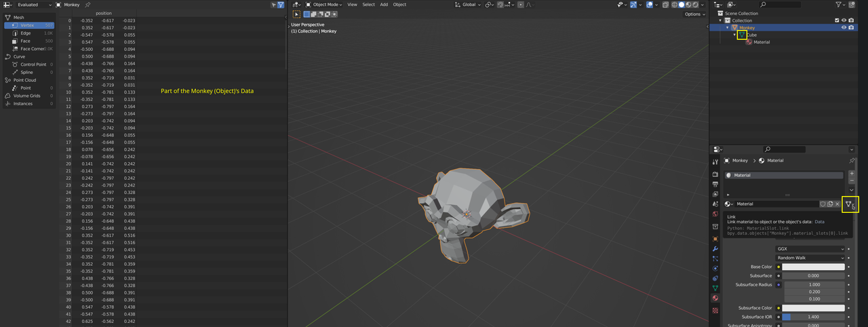Open the Object menu
This screenshot has height=327, width=868.
tap(399, 4)
